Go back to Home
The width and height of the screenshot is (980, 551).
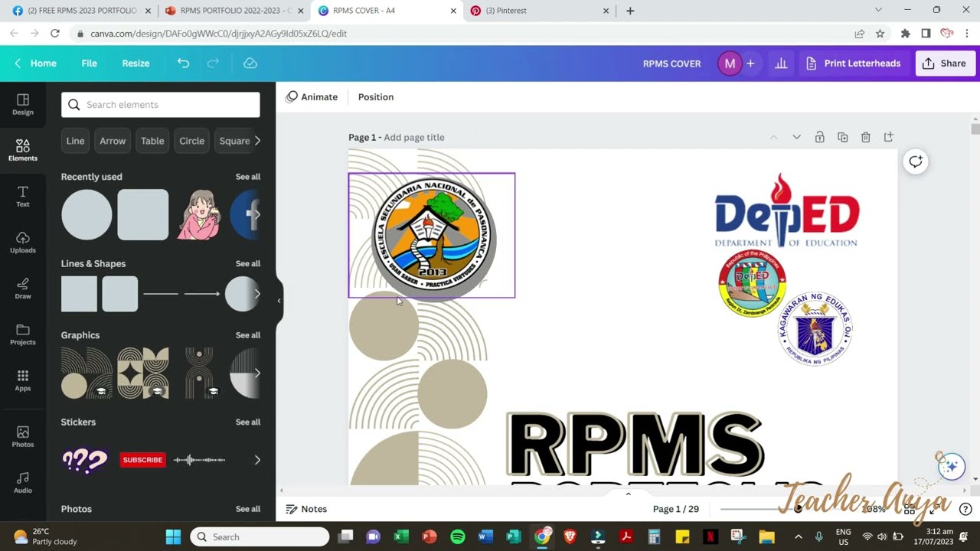(x=36, y=64)
